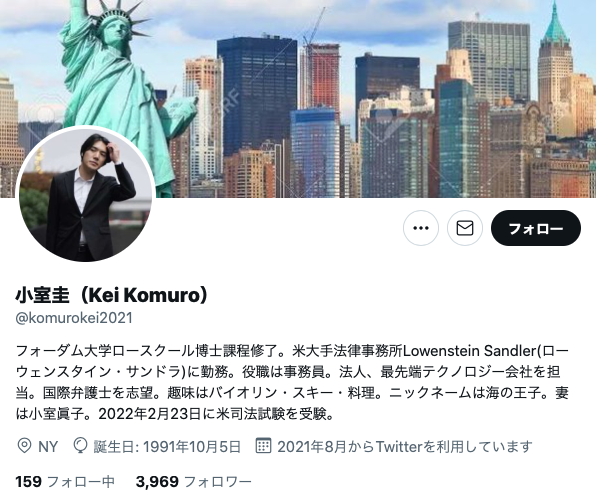Open the 3,969 フォロワー followers list
This screenshot has width=596, height=504.
point(193,482)
